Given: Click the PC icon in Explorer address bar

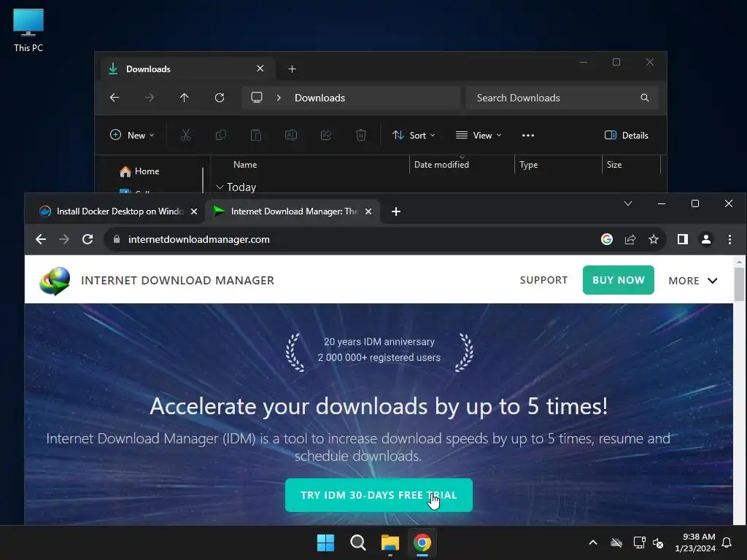Looking at the screenshot, I should (x=257, y=98).
